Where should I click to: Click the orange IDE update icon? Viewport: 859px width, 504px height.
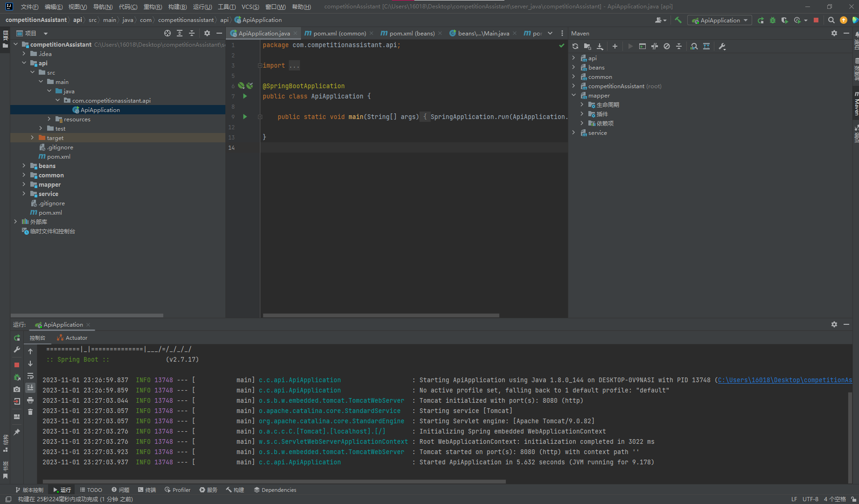coord(844,20)
